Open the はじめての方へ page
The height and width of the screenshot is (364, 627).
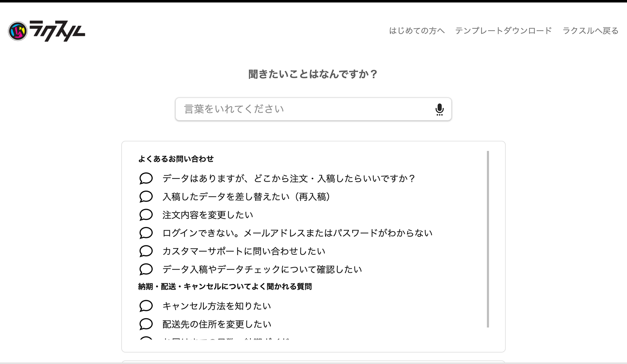click(x=416, y=31)
